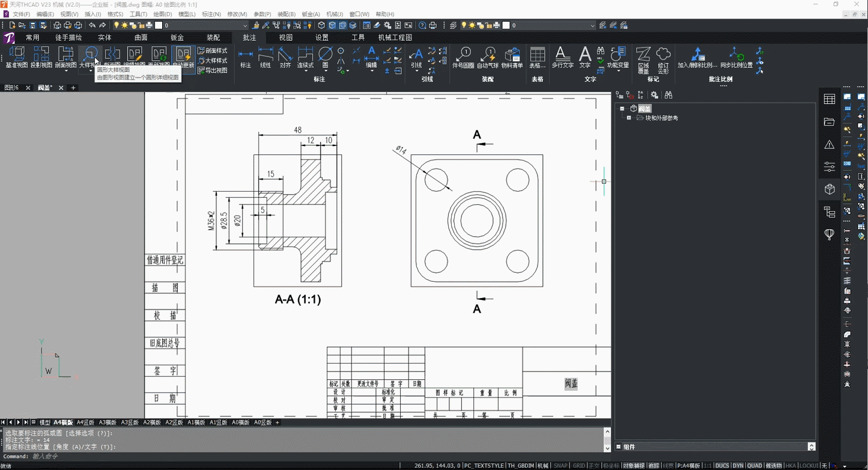Image resolution: width=868 pixels, height=470 pixels.
Task: Click 同步比例位置 sync scale positions tool
Action: [x=736, y=58]
